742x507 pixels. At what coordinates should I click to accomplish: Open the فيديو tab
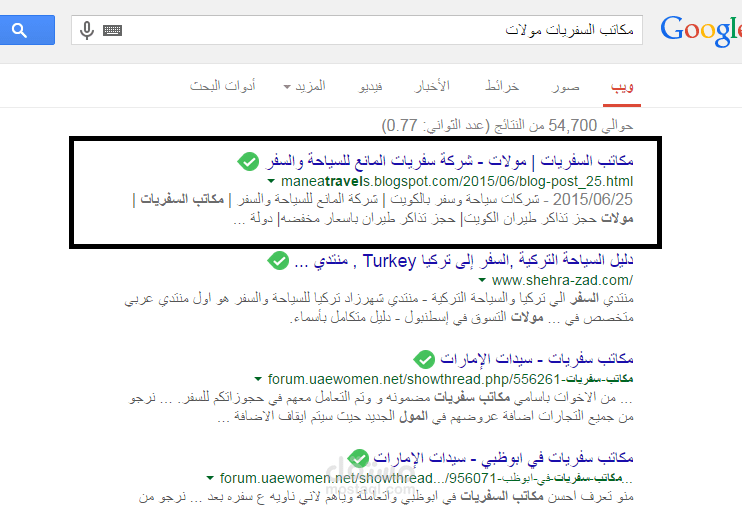pyautogui.click(x=371, y=87)
